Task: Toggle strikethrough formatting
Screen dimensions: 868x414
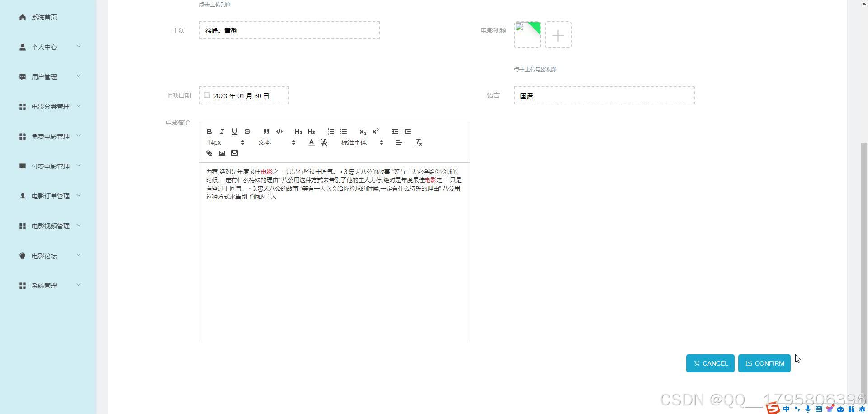Action: (x=247, y=132)
